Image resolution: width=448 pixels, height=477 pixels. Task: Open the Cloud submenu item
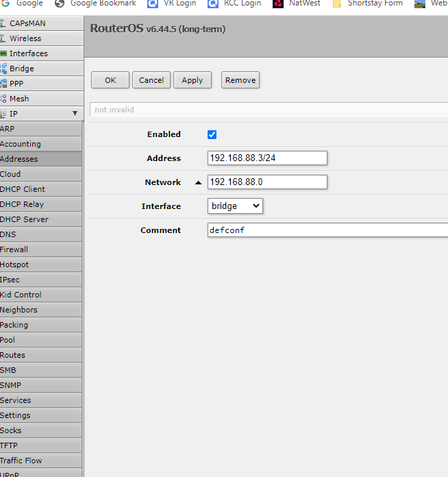pyautogui.click(x=40, y=174)
